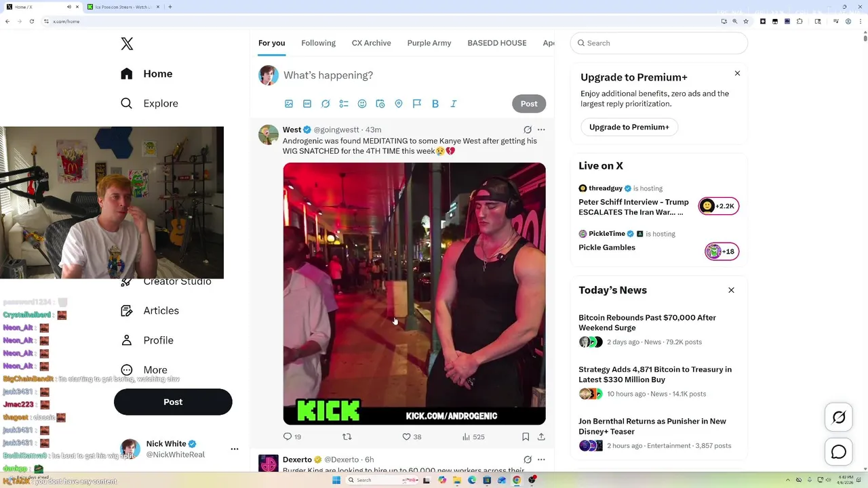The image size is (868, 488).
Task: Go to Home in the sidebar
Action: point(146,74)
